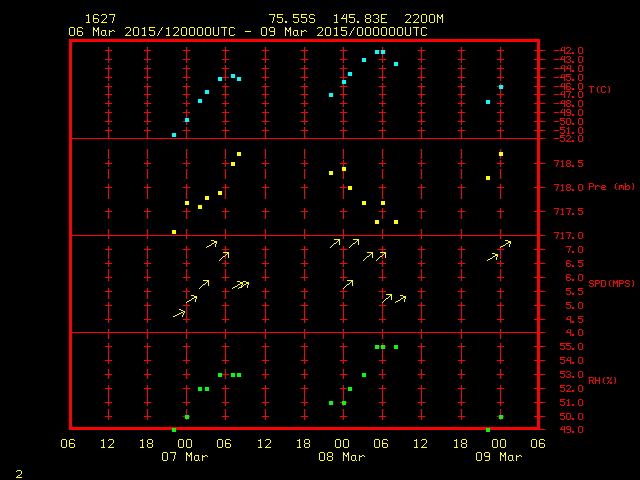Click the -52.0 temperature tick value
The image size is (640, 480).
(568, 139)
